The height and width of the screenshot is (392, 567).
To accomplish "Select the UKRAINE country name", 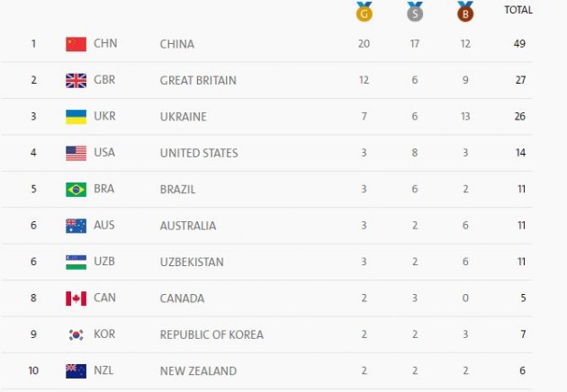I will click(x=184, y=117).
